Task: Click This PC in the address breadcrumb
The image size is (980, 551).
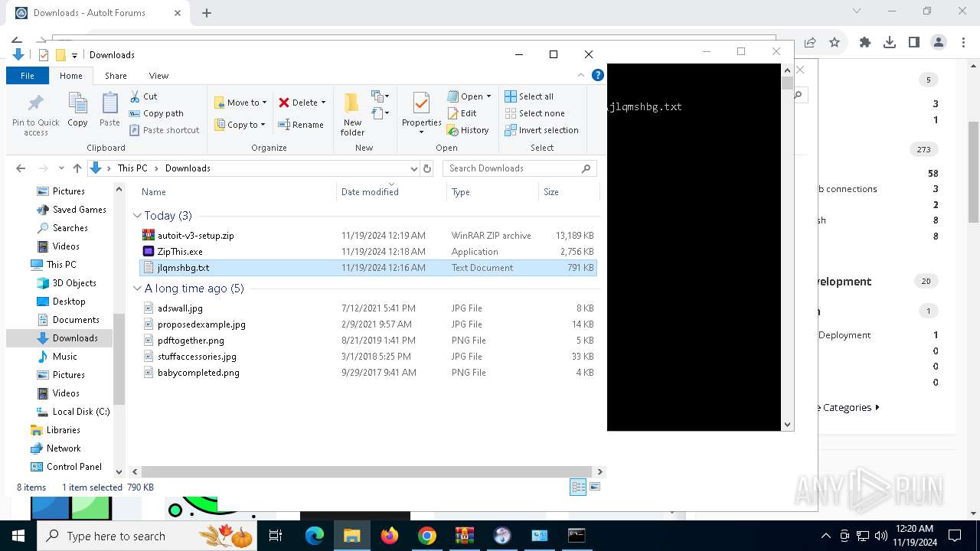Action: coord(132,168)
